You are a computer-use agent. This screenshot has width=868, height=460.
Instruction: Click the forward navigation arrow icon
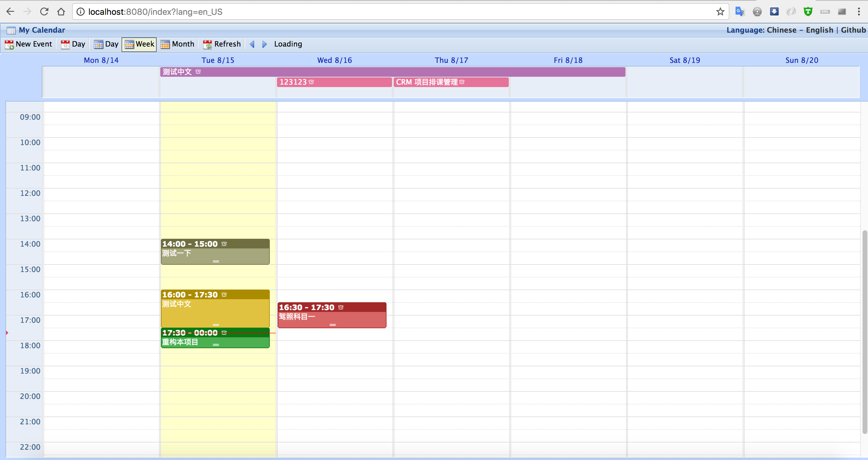pos(264,44)
